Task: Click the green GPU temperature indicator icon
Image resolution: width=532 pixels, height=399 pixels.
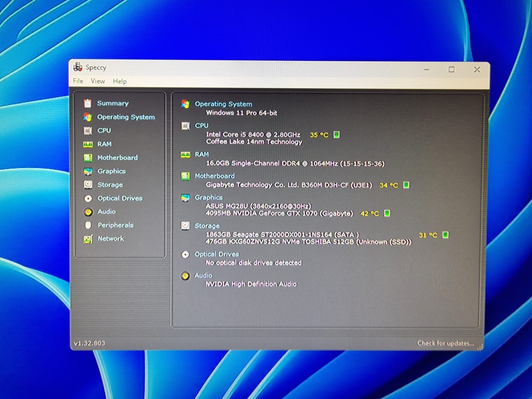Action: point(387,213)
